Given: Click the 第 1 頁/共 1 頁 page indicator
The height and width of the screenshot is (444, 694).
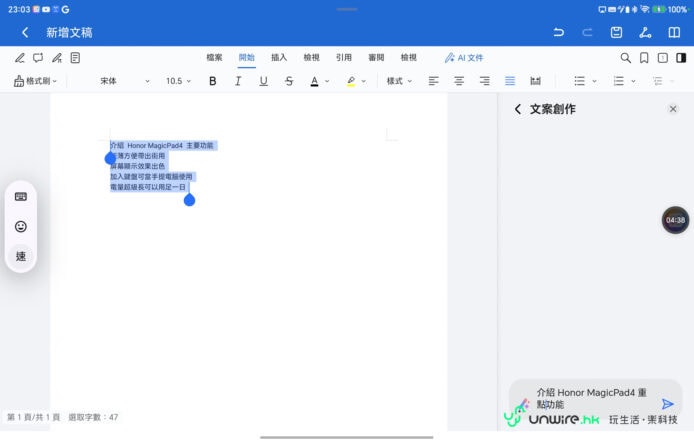Looking at the screenshot, I should pyautogui.click(x=34, y=417).
